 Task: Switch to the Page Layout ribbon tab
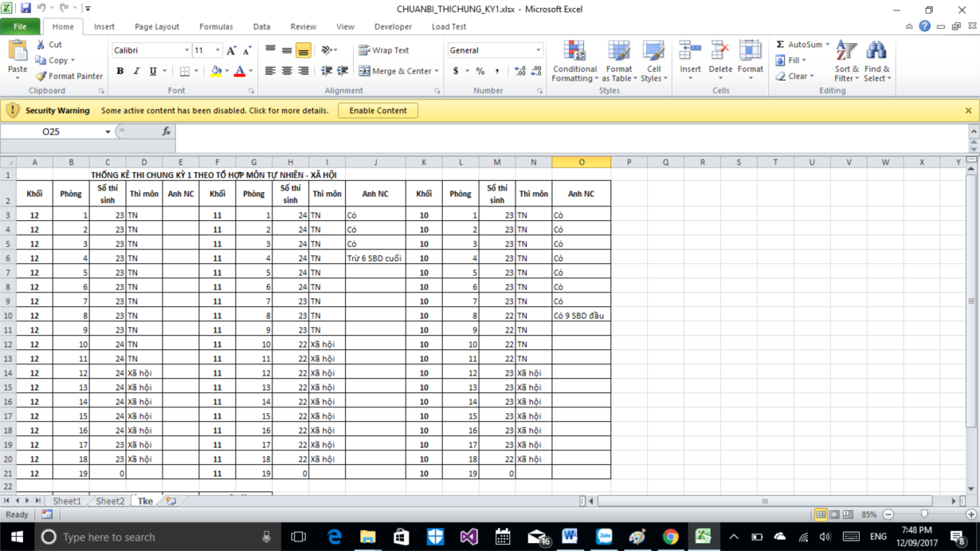pos(157,26)
